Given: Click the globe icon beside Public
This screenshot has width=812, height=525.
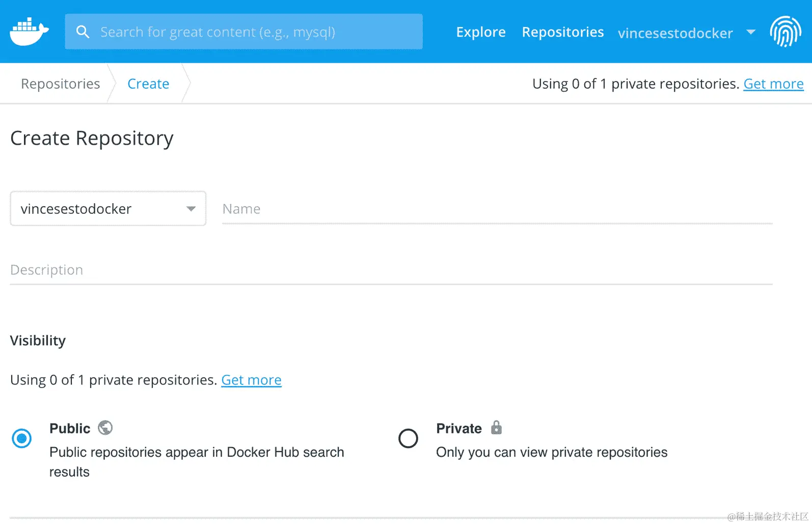Looking at the screenshot, I should pos(105,428).
